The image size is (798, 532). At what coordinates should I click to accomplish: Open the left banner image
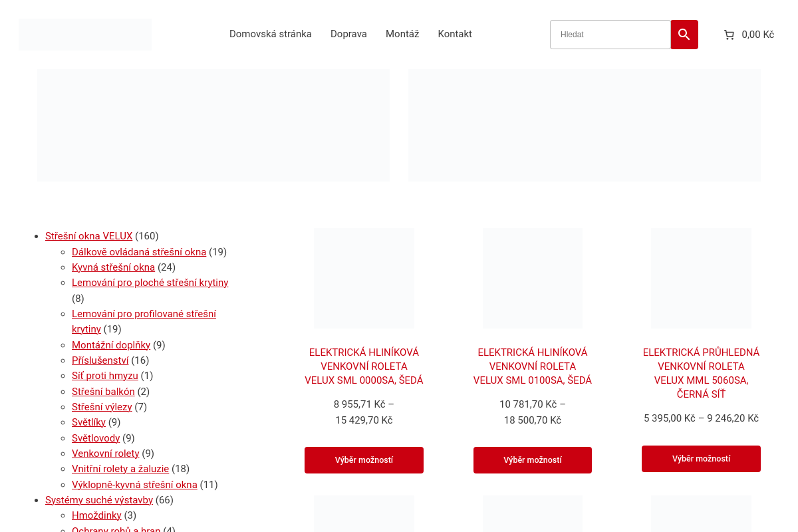point(213,125)
